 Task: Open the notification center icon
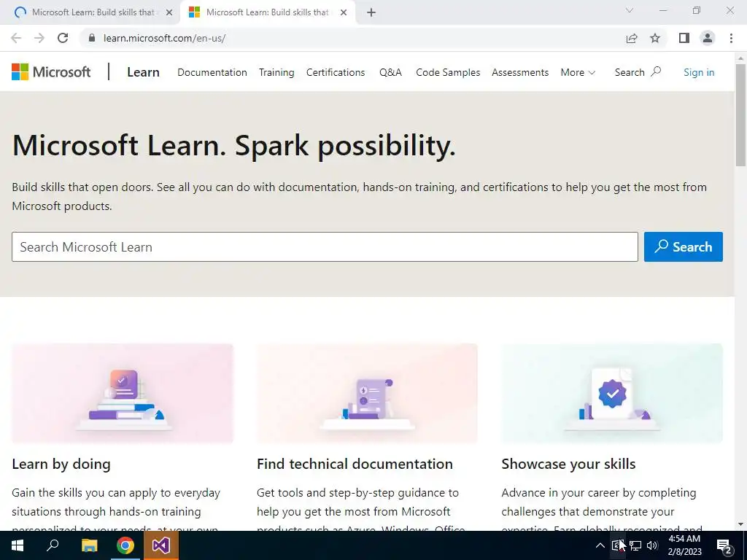coord(724,546)
